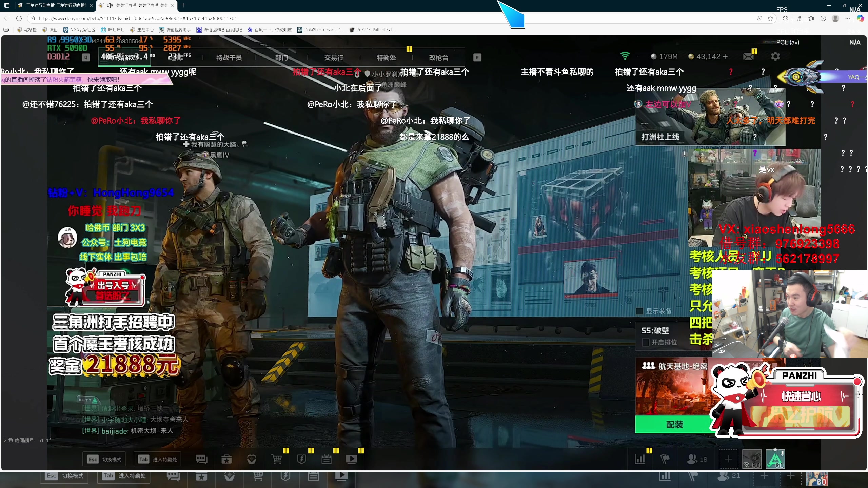Close the 三角洲行动直播 browser tab
Viewport: 868px width, 488px height.
coord(91,5)
